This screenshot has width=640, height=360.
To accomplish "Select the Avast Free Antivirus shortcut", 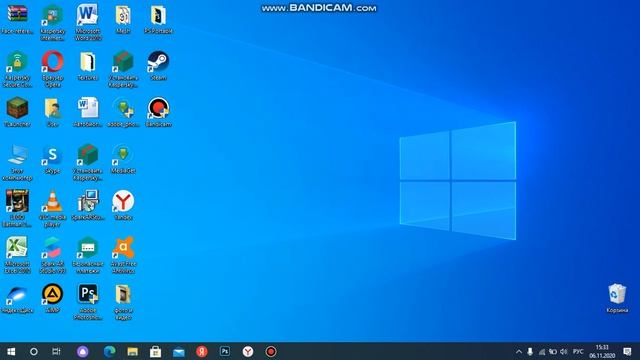I will [x=123, y=256].
